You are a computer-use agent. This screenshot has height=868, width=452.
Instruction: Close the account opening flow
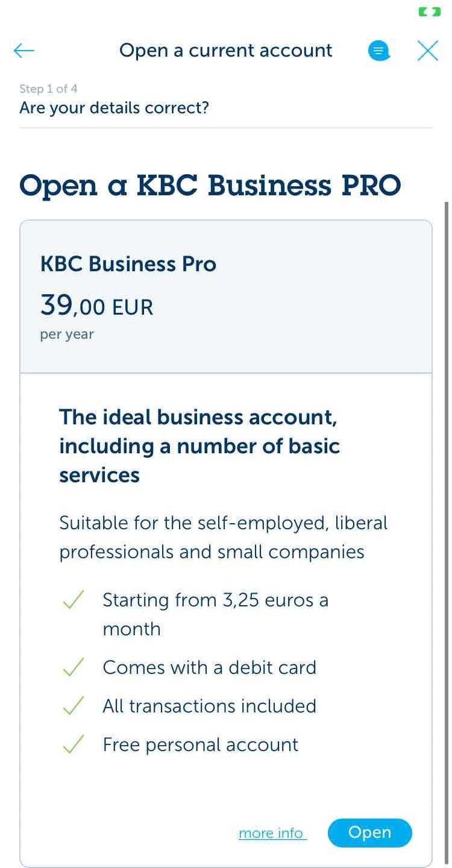(428, 51)
